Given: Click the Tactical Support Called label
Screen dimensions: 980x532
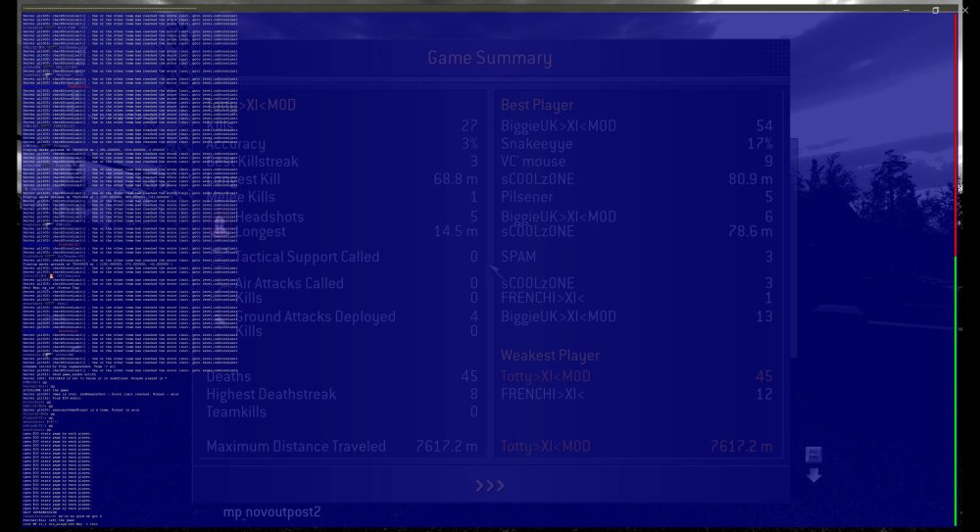Looking at the screenshot, I should [x=307, y=257].
